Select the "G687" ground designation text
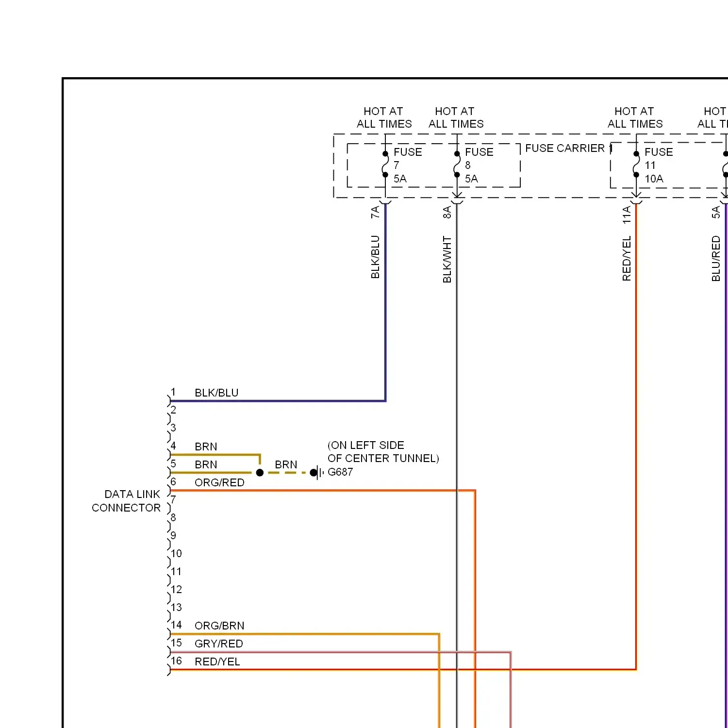Viewport: 728px width, 728px height. (340, 472)
